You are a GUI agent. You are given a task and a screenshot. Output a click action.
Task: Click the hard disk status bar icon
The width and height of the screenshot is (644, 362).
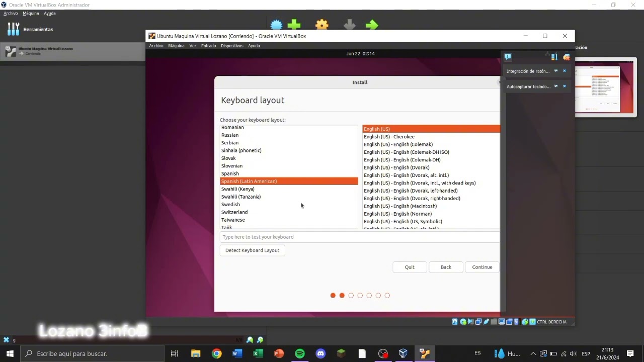[455, 322]
